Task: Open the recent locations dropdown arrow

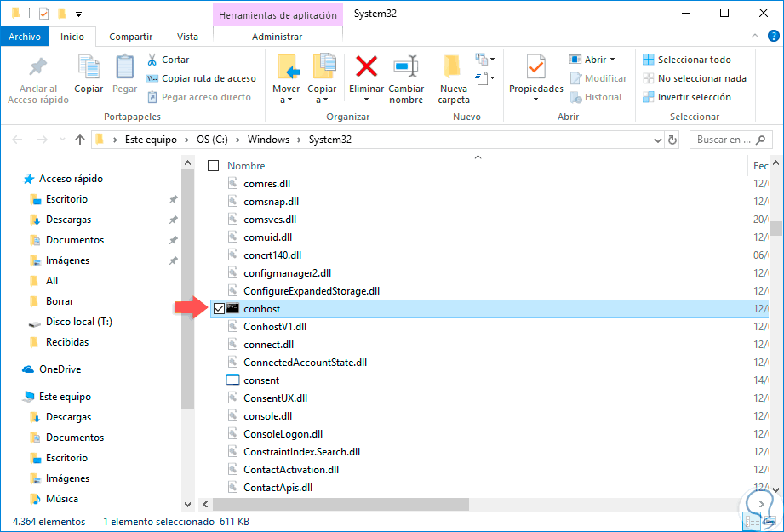Action: (x=62, y=140)
